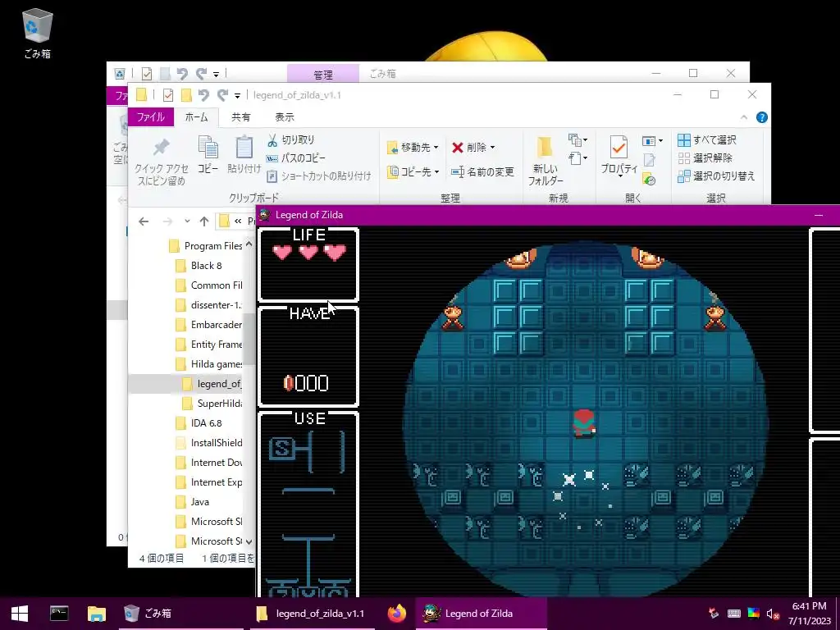This screenshot has height=630, width=840.
Task: Collapse the ribbon with the chevron
Action: pos(743,117)
